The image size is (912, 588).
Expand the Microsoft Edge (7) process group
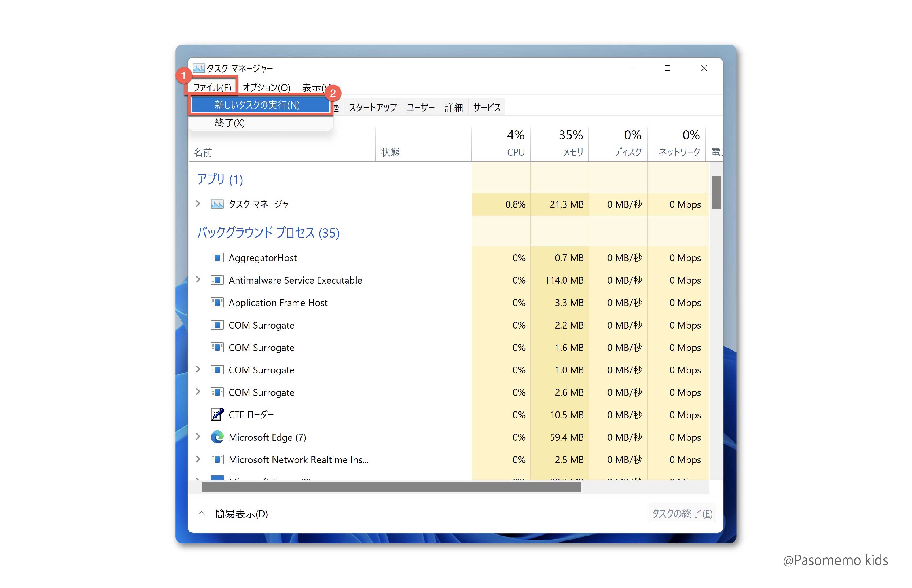tap(198, 437)
